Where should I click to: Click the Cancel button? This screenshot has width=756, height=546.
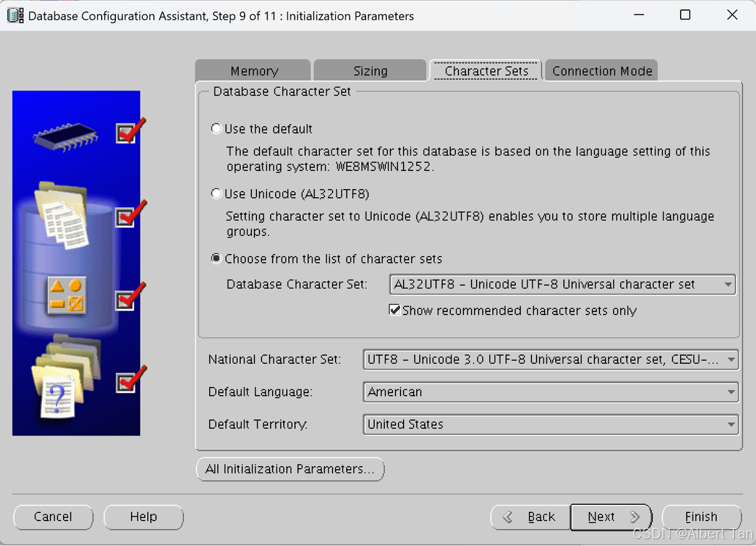[x=53, y=517]
